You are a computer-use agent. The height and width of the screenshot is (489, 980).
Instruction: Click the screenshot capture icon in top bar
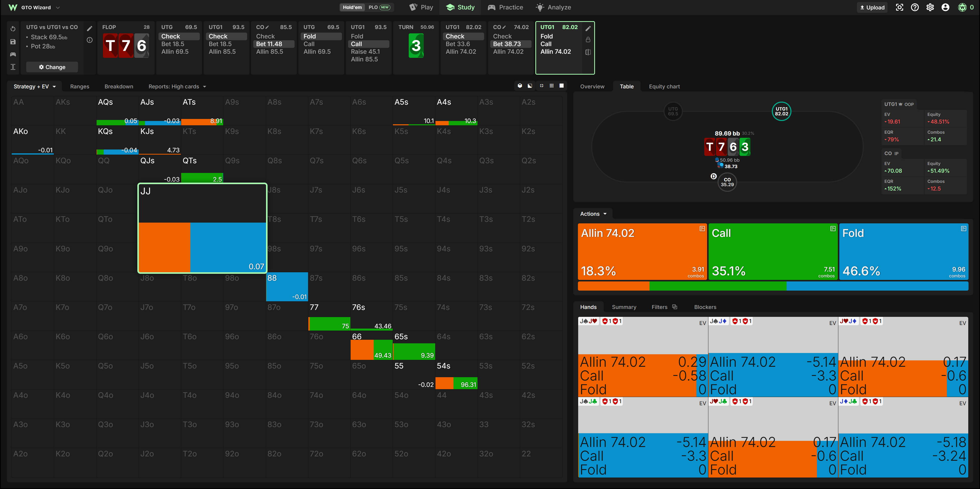[x=899, y=7]
